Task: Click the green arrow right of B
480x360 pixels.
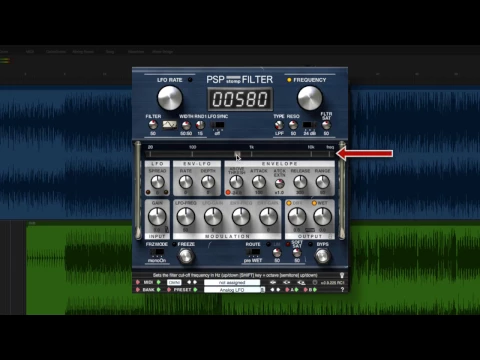Action: point(315,290)
